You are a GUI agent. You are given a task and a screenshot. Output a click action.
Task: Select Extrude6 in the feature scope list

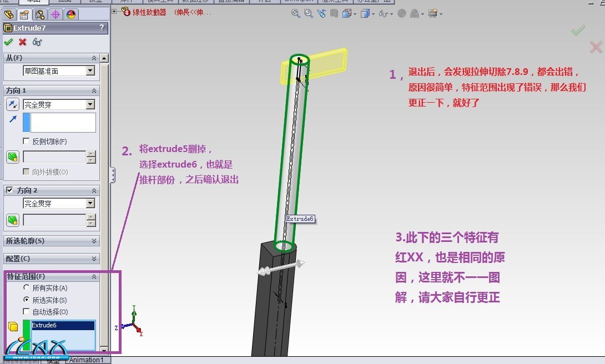coord(56,326)
